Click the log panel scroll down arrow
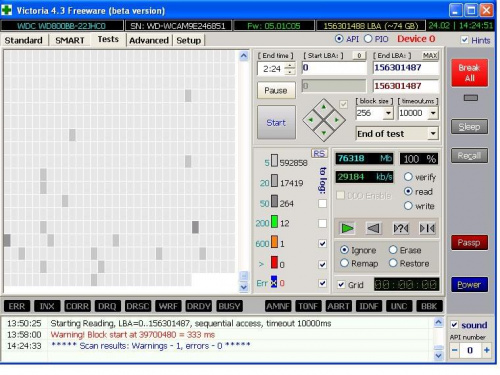This screenshot has width=500, height=375. point(439,356)
